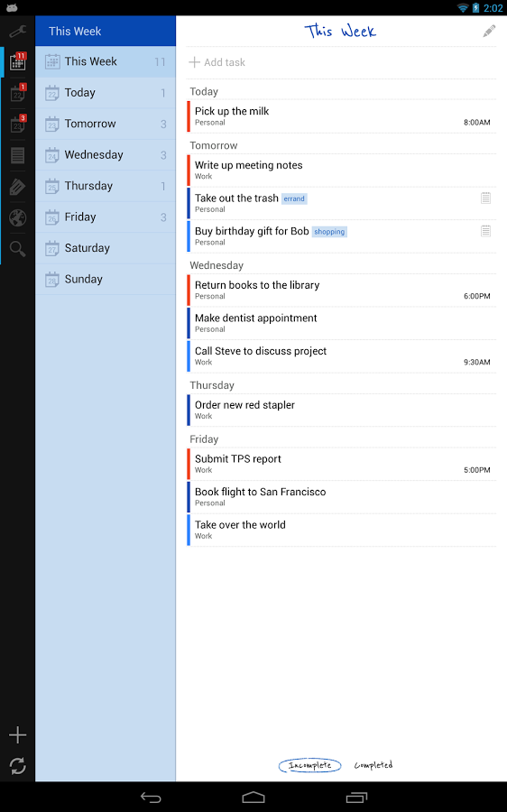
Task: Tap the sync refresh icon
Action: click(18, 765)
